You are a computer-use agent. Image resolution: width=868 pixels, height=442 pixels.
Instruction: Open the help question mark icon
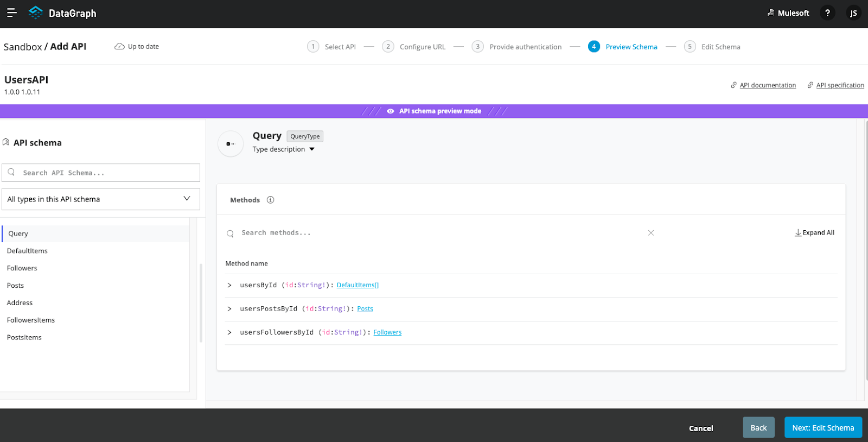827,13
